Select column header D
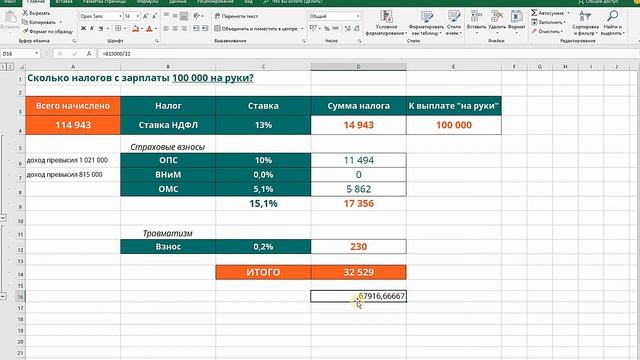The image size is (640, 360). point(358,67)
